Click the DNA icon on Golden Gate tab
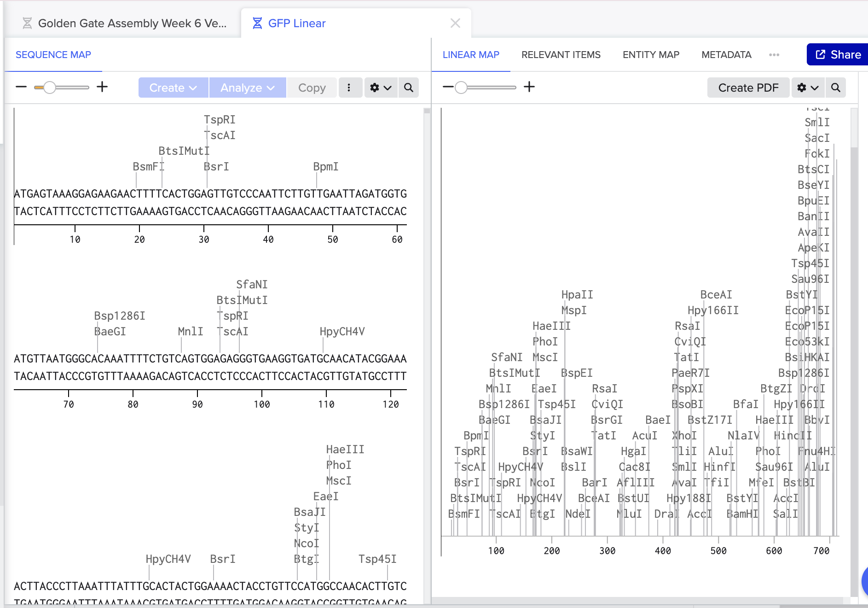 27,23
